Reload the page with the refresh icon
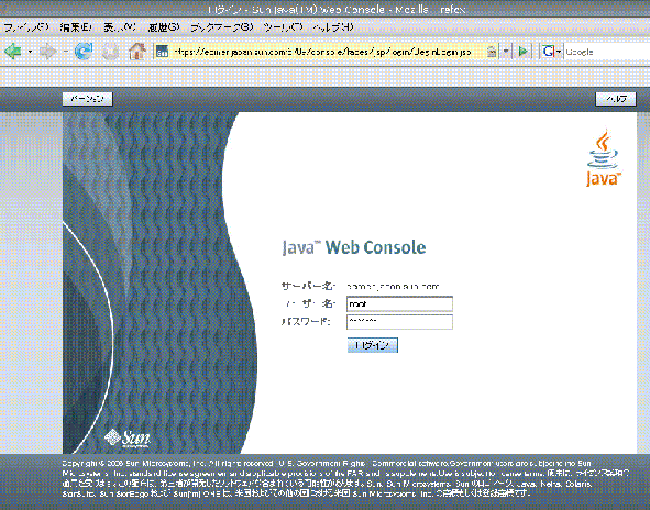 pyautogui.click(x=83, y=51)
